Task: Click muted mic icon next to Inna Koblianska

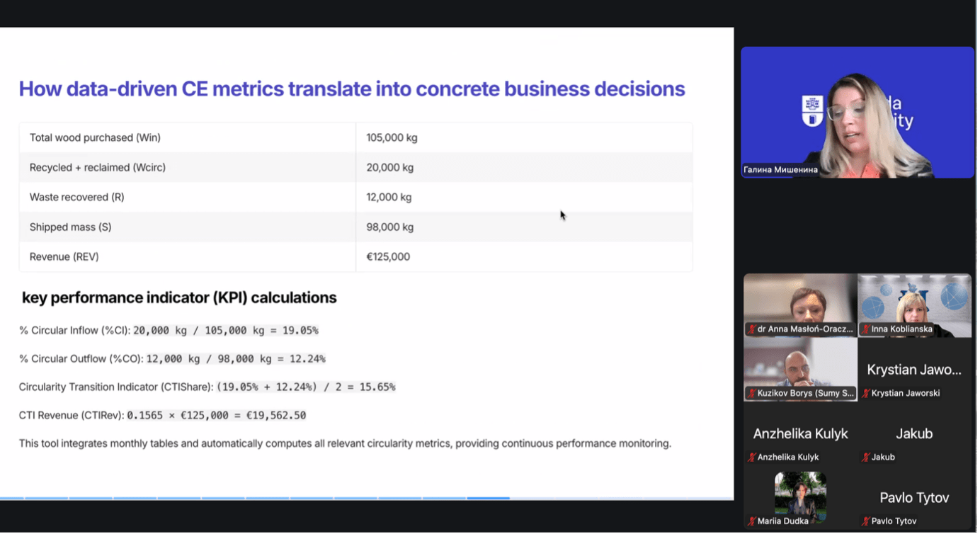Action: (x=865, y=329)
